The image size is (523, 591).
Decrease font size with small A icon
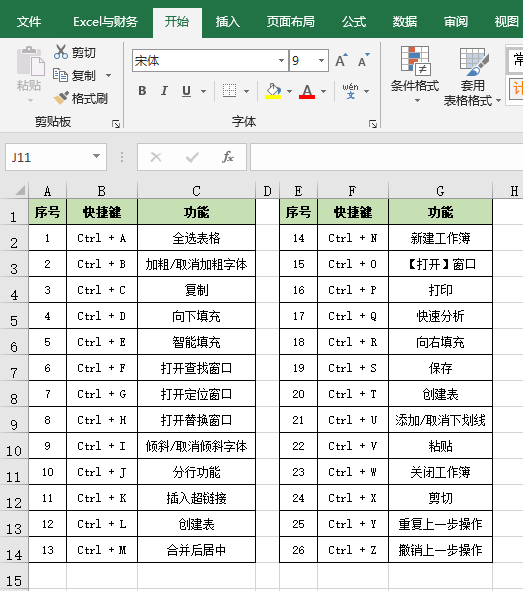tap(364, 60)
